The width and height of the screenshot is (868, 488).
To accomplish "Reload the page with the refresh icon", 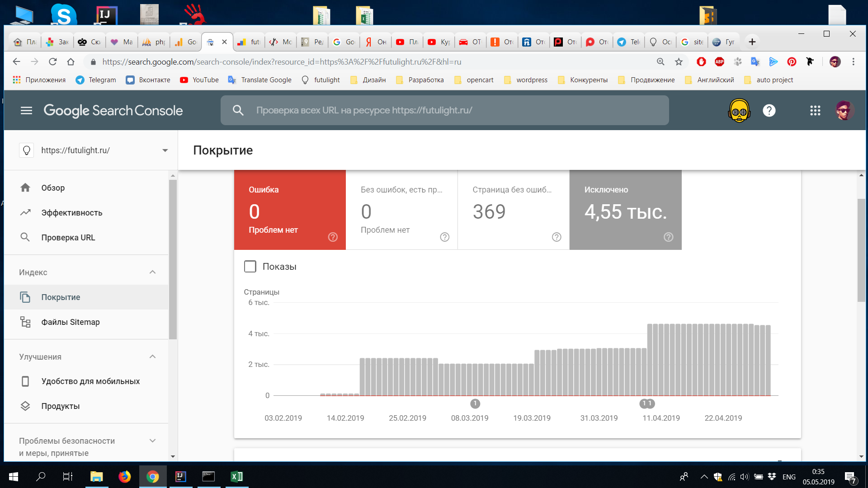I will (x=53, y=62).
